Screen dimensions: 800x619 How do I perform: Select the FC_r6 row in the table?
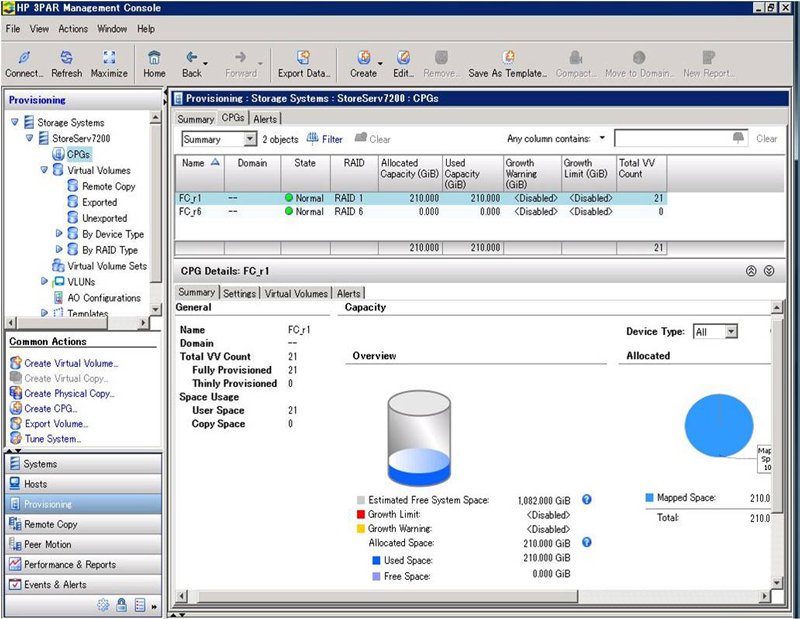click(x=420, y=211)
